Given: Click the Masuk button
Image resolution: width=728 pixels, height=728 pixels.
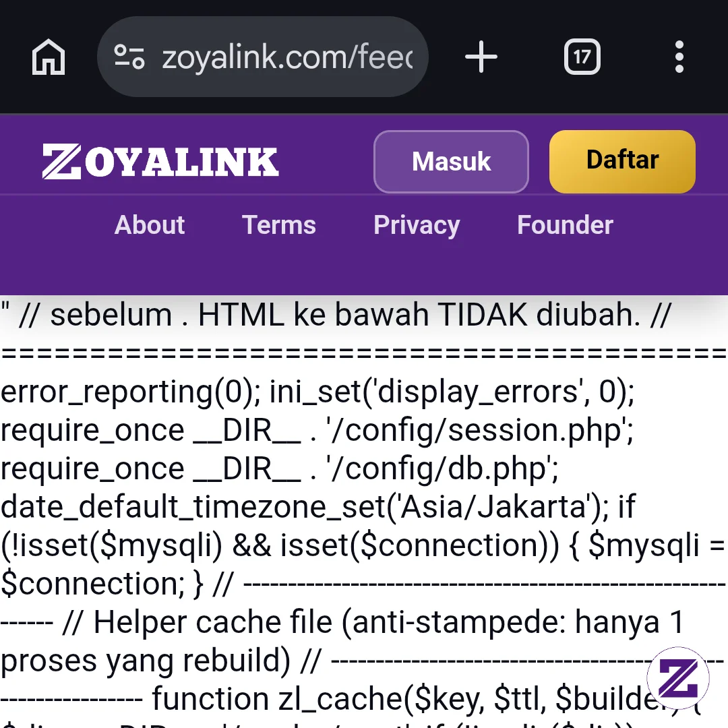Looking at the screenshot, I should click(x=451, y=162).
